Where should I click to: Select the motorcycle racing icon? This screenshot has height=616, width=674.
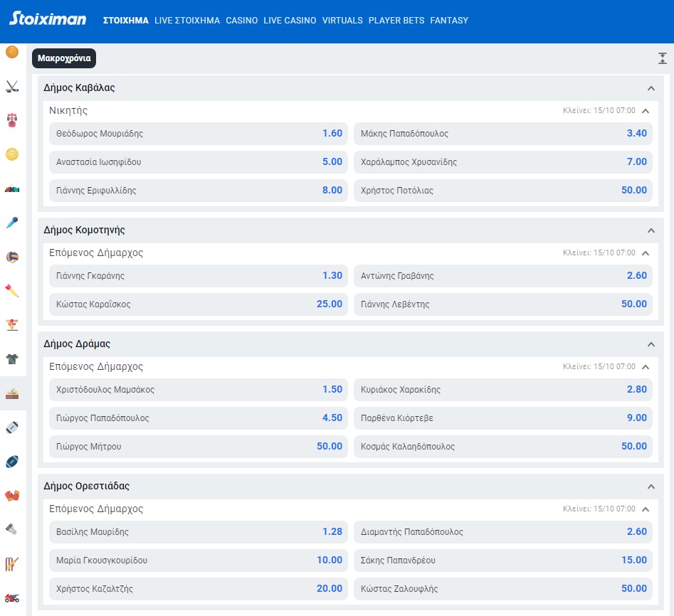click(x=12, y=598)
